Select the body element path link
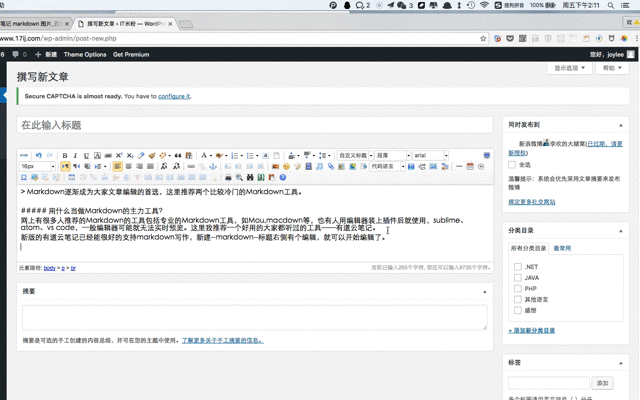The width and height of the screenshot is (640, 400). [49, 268]
